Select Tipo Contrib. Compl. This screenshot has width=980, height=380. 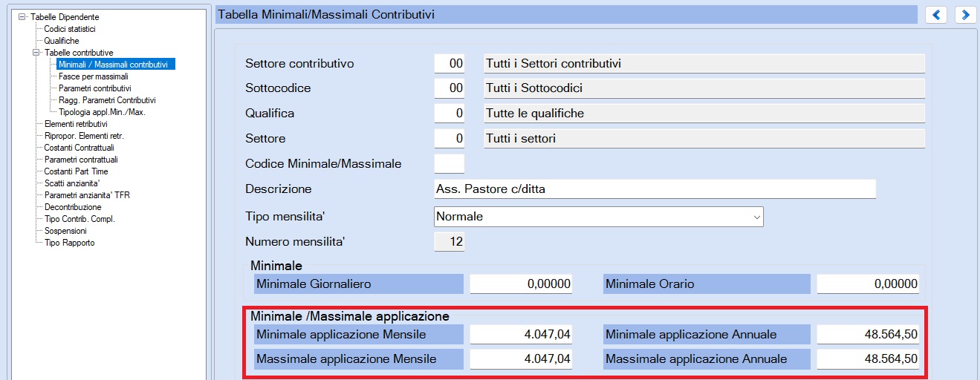[x=79, y=219]
